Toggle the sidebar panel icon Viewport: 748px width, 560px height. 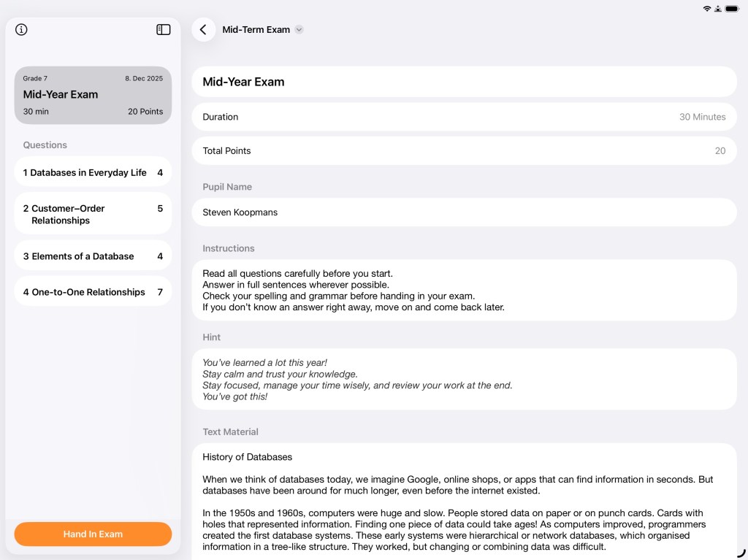[164, 30]
